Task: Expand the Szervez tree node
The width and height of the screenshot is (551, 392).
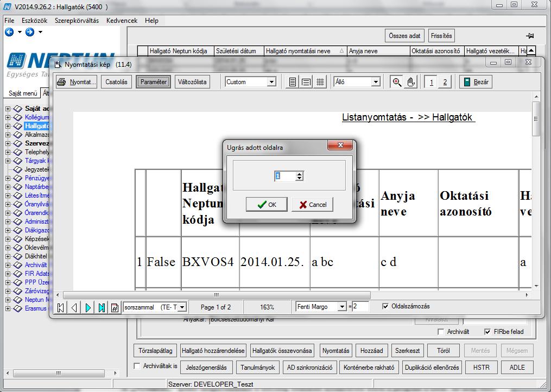Action: coord(8,143)
